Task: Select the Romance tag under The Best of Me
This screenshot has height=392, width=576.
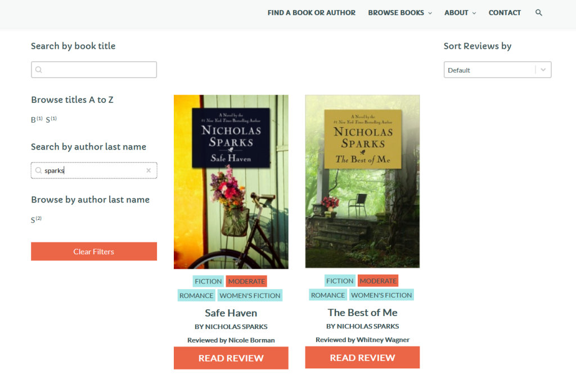Action: click(x=328, y=295)
